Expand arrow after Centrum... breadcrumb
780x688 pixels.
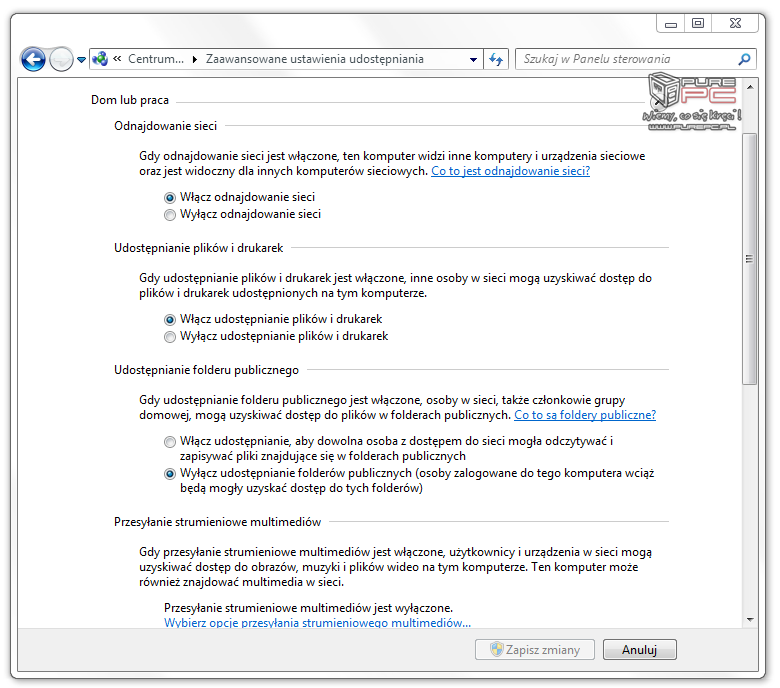[x=195, y=59]
